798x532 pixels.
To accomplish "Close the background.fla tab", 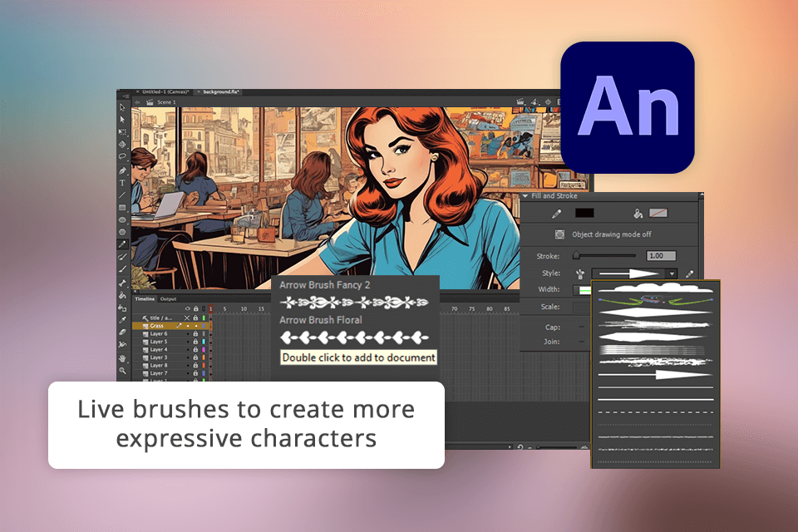I will coord(199,92).
